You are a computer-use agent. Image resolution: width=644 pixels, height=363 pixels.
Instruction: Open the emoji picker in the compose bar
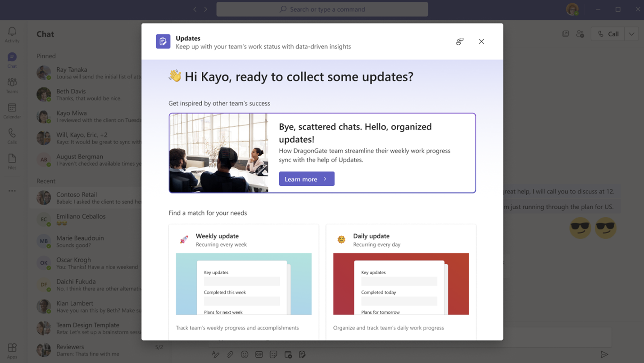pos(245,354)
